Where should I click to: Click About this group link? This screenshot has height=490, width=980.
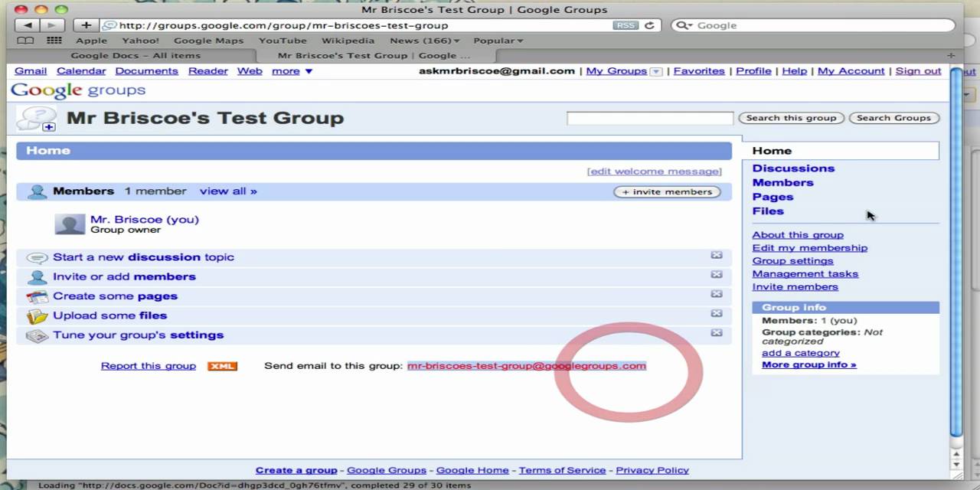(798, 235)
